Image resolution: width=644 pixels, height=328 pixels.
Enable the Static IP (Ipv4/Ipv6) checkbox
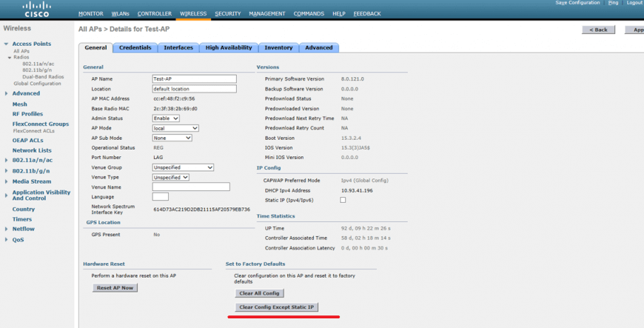343,200
